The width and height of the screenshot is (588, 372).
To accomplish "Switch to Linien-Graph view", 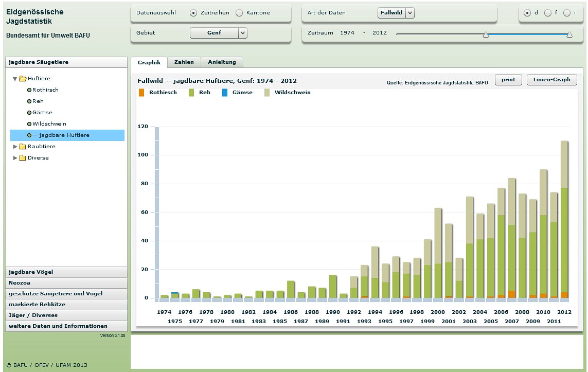I will point(551,80).
